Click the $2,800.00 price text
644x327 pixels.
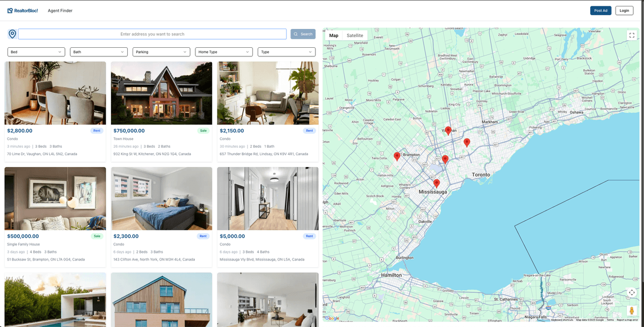pos(20,130)
